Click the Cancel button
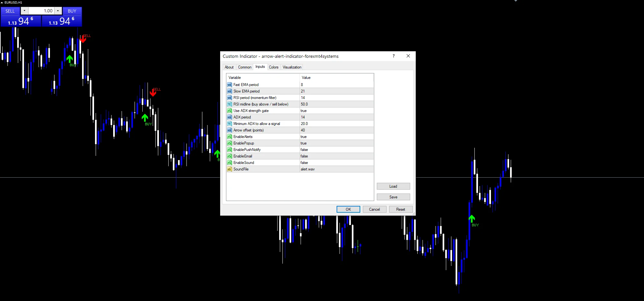The width and height of the screenshot is (644, 301). coord(375,209)
